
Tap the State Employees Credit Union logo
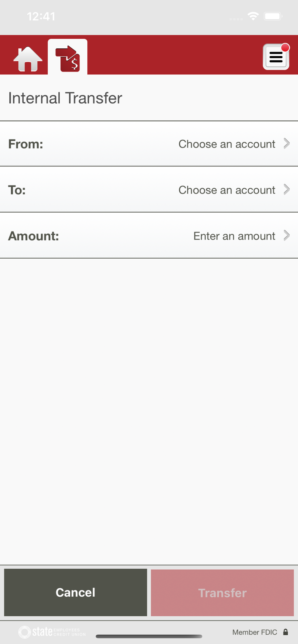(52, 632)
